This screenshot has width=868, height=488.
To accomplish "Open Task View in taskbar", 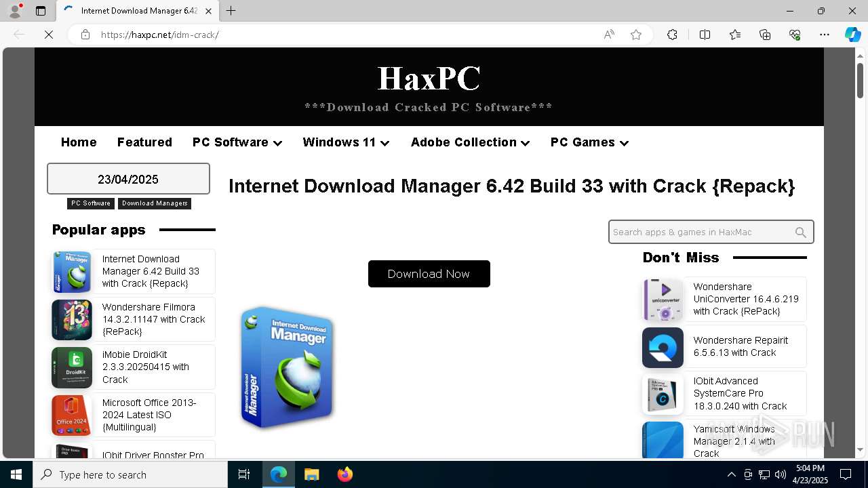I will 244,474.
